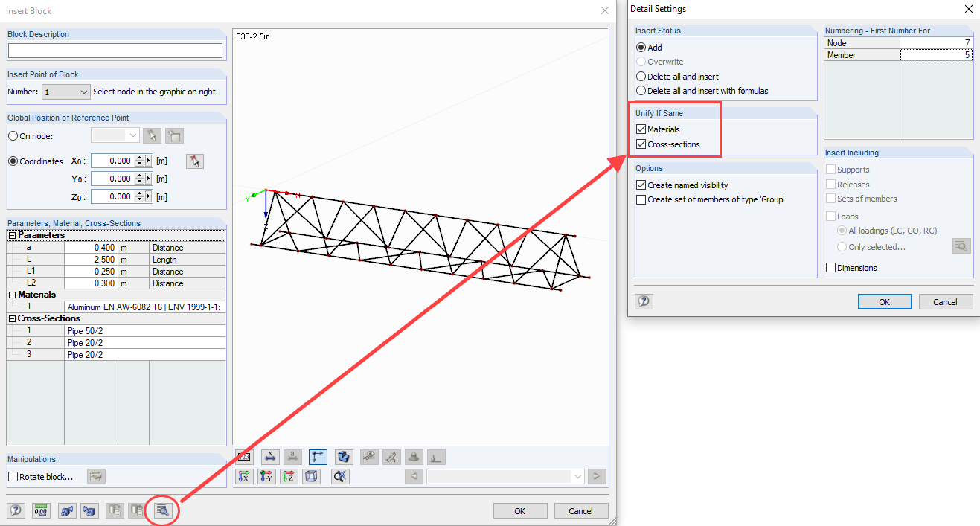The height and width of the screenshot is (526, 980).
Task: Click inside the Block Description text field
Action: click(x=115, y=50)
